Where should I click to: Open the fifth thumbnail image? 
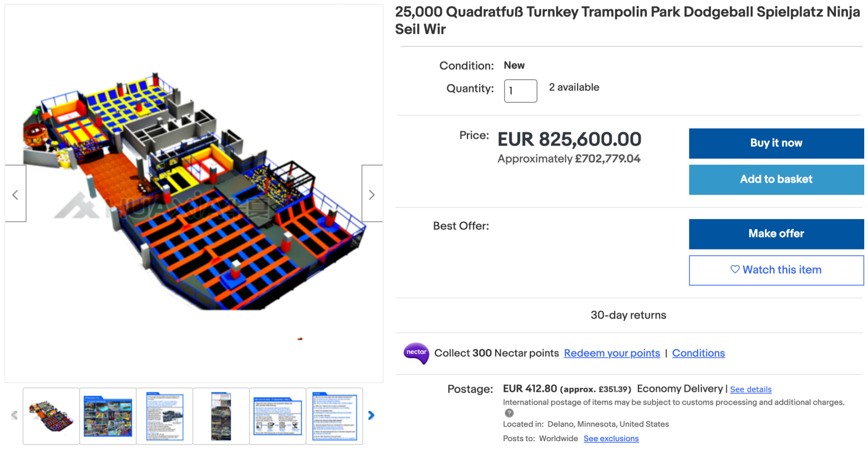point(277,416)
